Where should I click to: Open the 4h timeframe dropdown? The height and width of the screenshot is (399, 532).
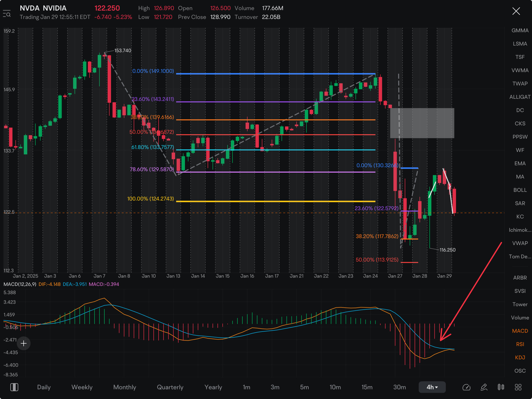432,387
